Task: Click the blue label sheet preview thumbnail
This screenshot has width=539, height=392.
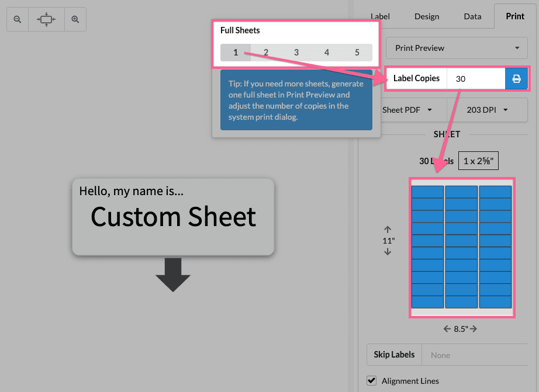Action: (462, 248)
